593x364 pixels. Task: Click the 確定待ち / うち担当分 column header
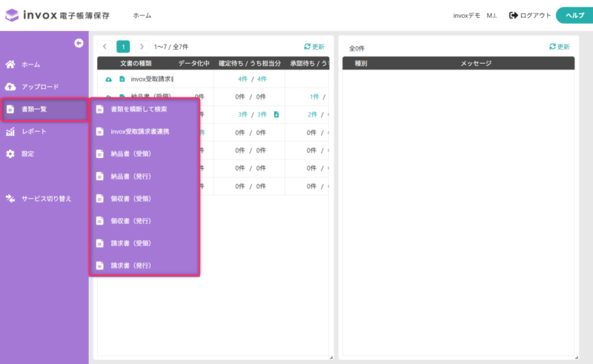[250, 63]
